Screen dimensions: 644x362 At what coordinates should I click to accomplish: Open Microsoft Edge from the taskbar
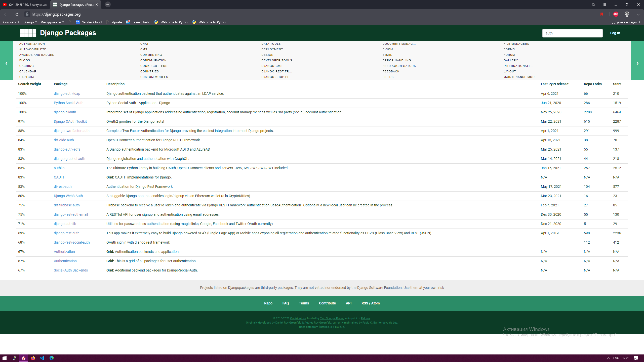point(52,358)
